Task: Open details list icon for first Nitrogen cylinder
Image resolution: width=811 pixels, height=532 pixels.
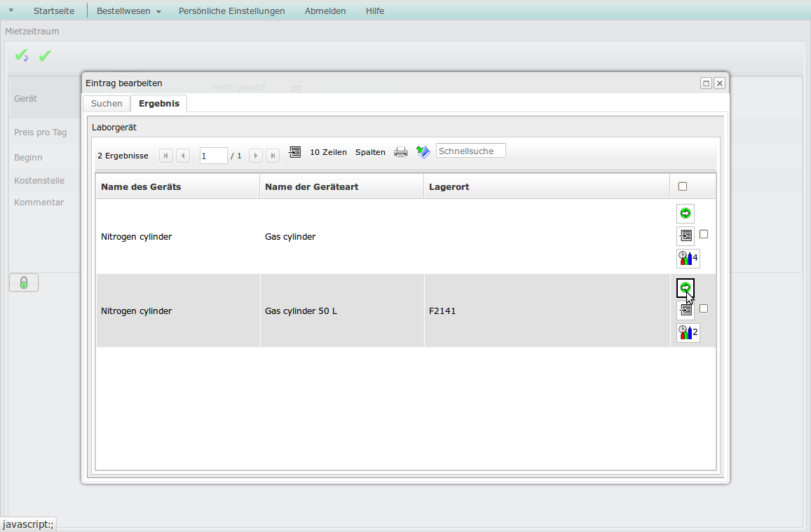Action: pos(685,236)
